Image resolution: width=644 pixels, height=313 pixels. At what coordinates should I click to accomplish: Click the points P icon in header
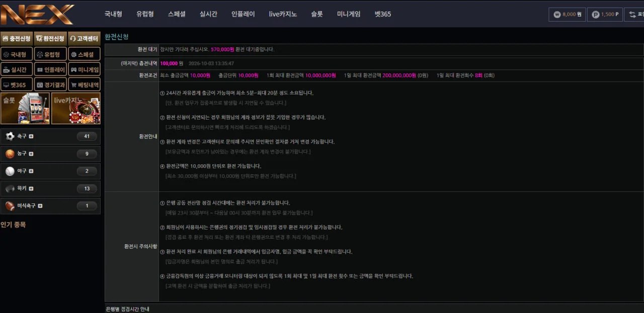pyautogui.click(x=596, y=15)
